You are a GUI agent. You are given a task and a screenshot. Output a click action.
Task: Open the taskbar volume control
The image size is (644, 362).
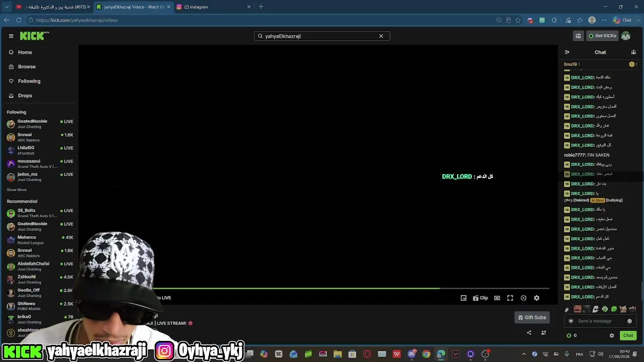coord(600,354)
